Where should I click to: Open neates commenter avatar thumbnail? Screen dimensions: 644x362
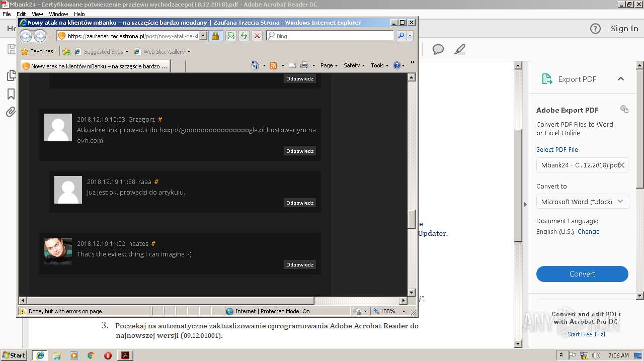coord(58,251)
